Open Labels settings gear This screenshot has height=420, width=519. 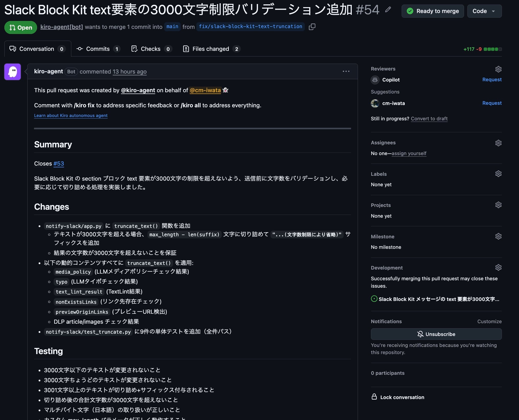point(498,174)
